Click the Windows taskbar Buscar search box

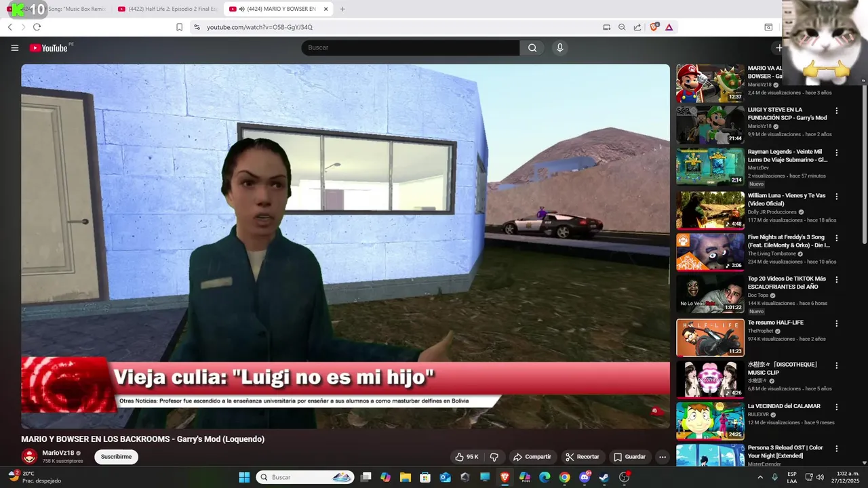[x=305, y=477]
